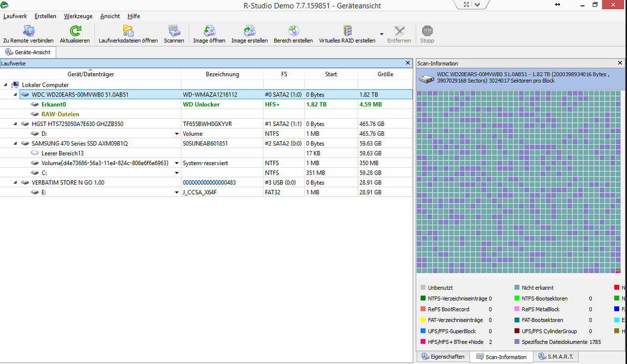Click Virtuelles RAID erstellen icon
Screen dimensions: 627x364
point(347,33)
